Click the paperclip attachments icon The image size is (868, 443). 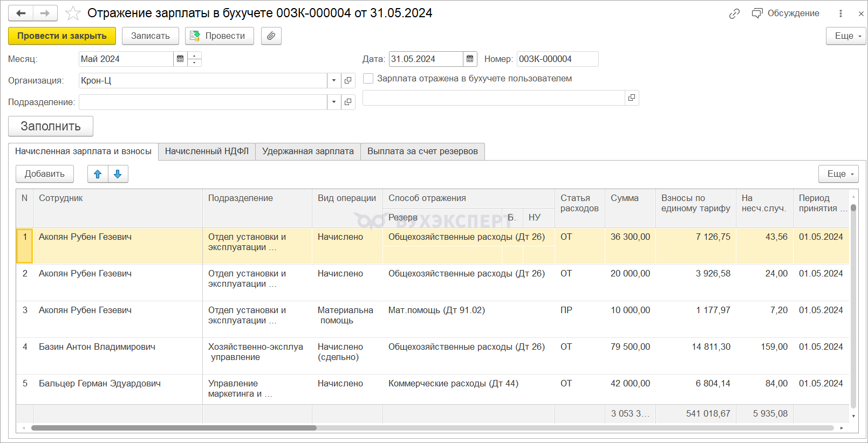(x=271, y=36)
